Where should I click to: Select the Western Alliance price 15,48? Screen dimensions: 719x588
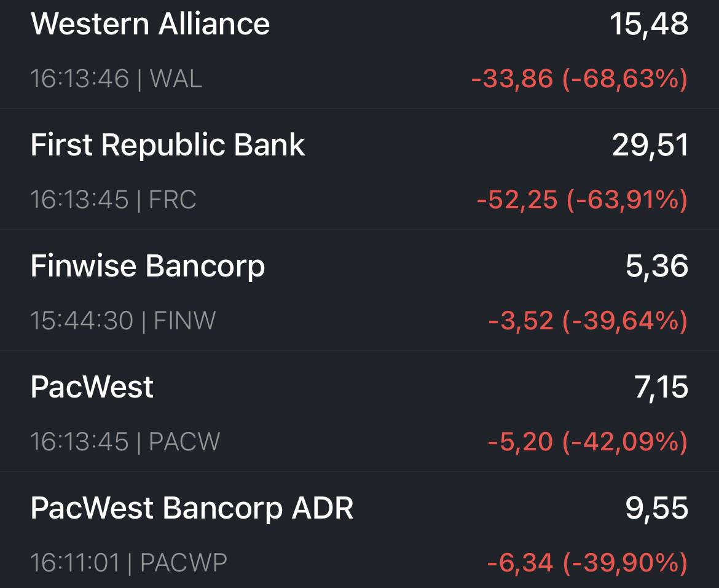point(649,24)
